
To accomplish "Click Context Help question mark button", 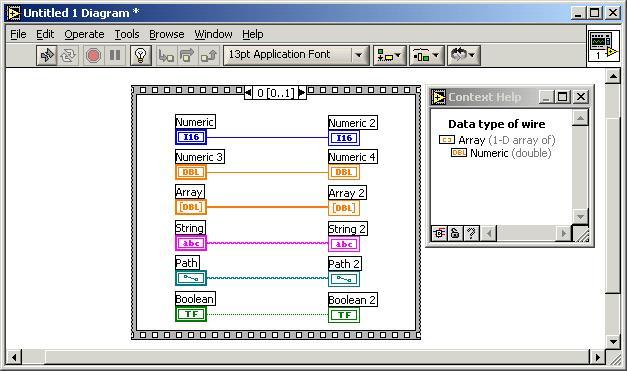I will [x=471, y=233].
